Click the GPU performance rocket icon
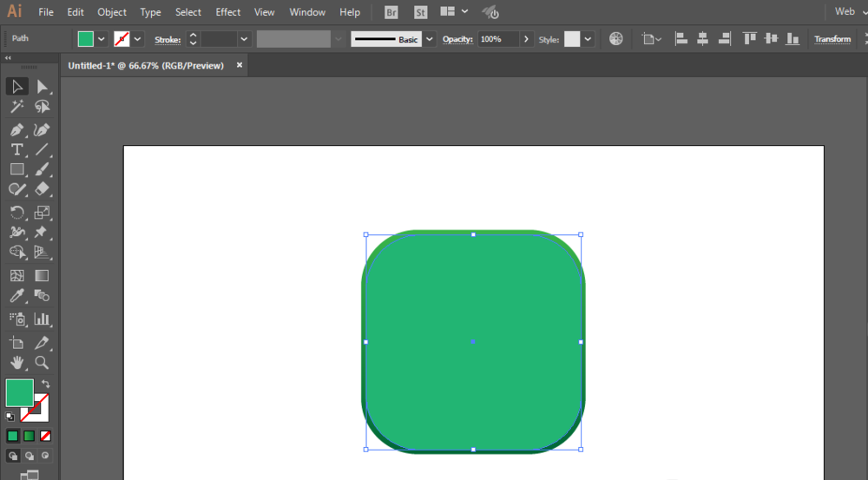 (x=490, y=12)
